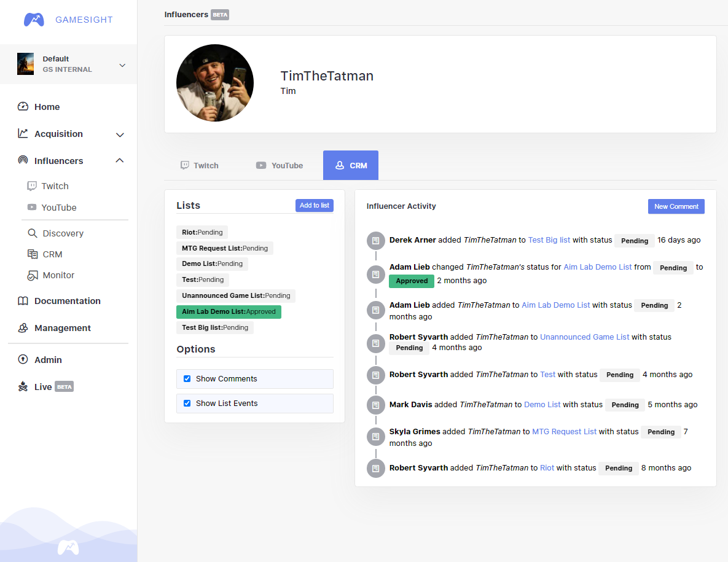This screenshot has width=728, height=562.
Task: Click the Demo List:Pending tag
Action: point(212,263)
